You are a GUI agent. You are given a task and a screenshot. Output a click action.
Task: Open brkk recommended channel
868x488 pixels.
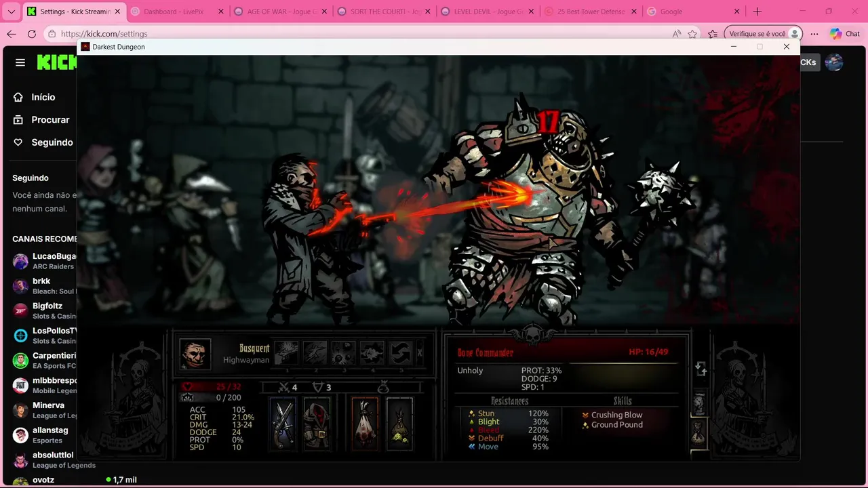point(44,285)
